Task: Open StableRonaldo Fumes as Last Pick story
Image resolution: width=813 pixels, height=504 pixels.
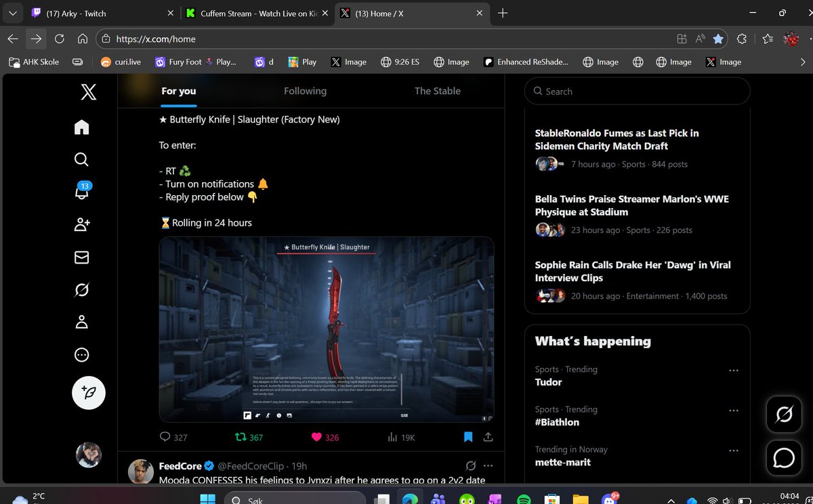Action: (617, 140)
